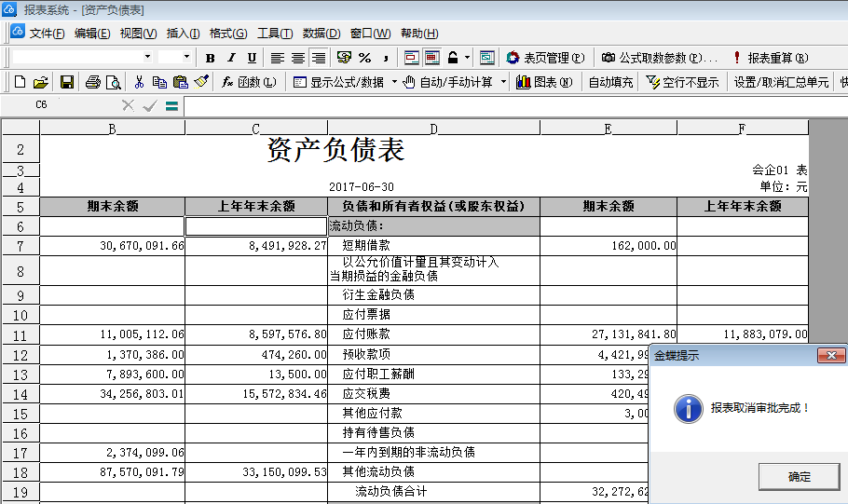Click the red grid table icon
Image resolution: width=848 pixels, height=504 pixels.
pos(432,58)
